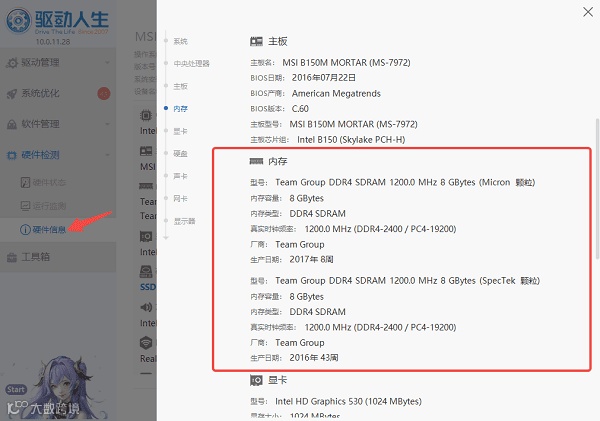Click the 硬件信息 info circle icon
The height and width of the screenshot is (421, 600).
click(x=25, y=230)
